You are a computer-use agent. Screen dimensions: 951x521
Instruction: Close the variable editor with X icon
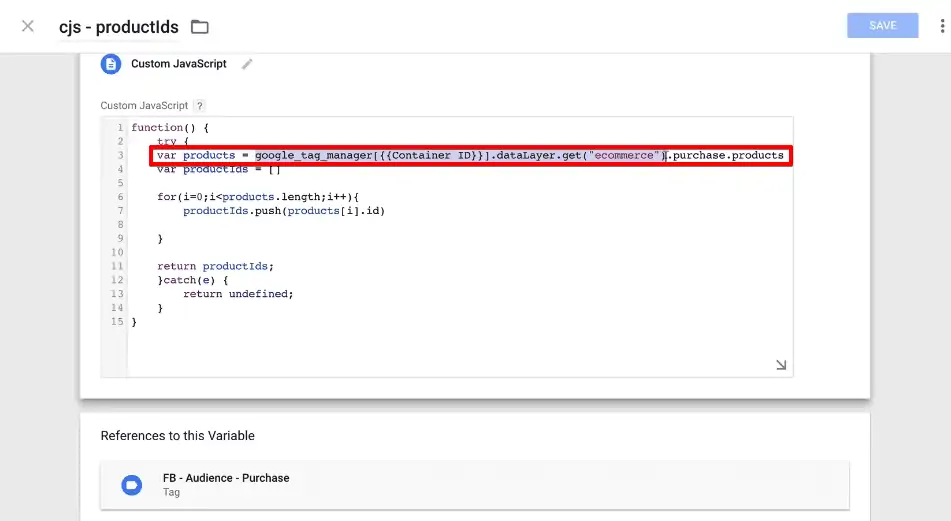(28, 26)
